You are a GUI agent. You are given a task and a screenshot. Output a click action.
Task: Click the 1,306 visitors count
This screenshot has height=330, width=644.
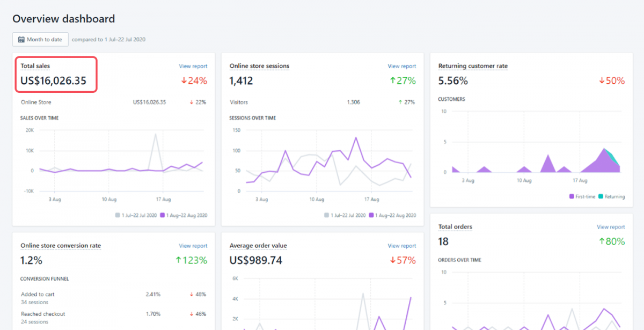pyautogui.click(x=353, y=102)
